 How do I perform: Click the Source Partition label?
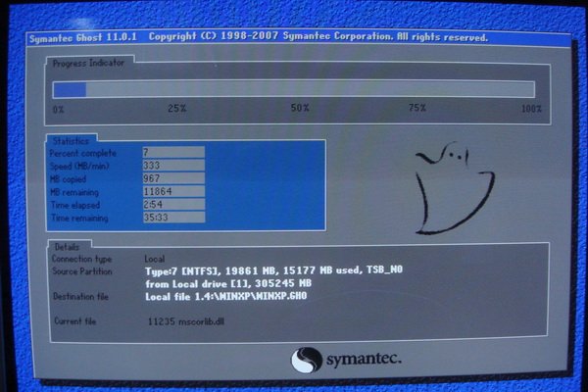[82, 271]
